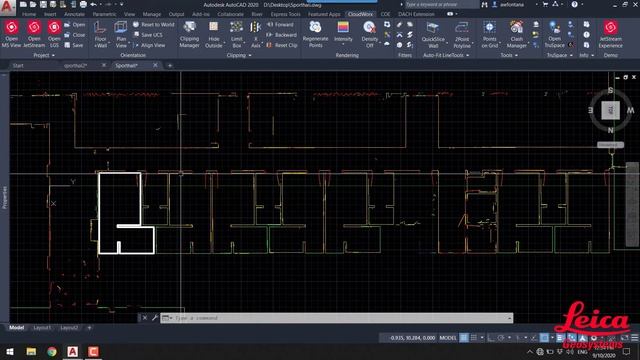The image size is (640, 360).
Task: Click the Open LGS icon
Action: (x=54, y=27)
